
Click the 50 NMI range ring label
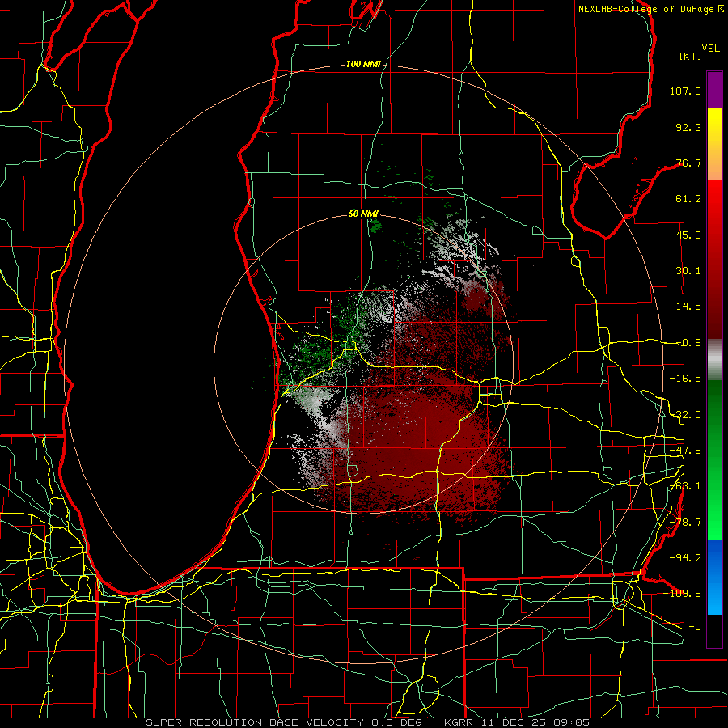(363, 214)
